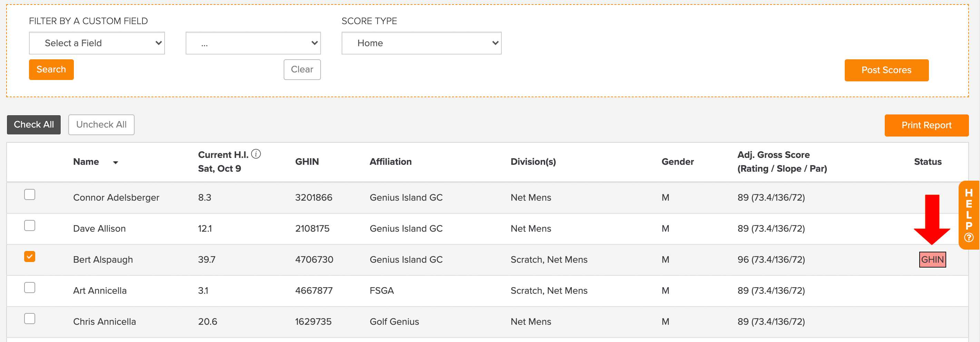Check Dave Allison's row checkbox

coord(30,226)
